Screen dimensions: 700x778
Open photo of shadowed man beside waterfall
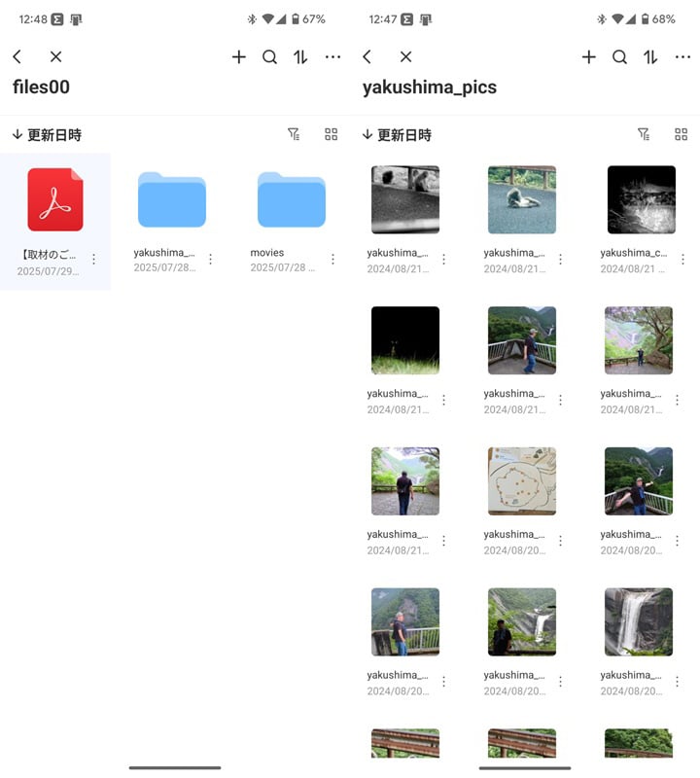[522, 622]
